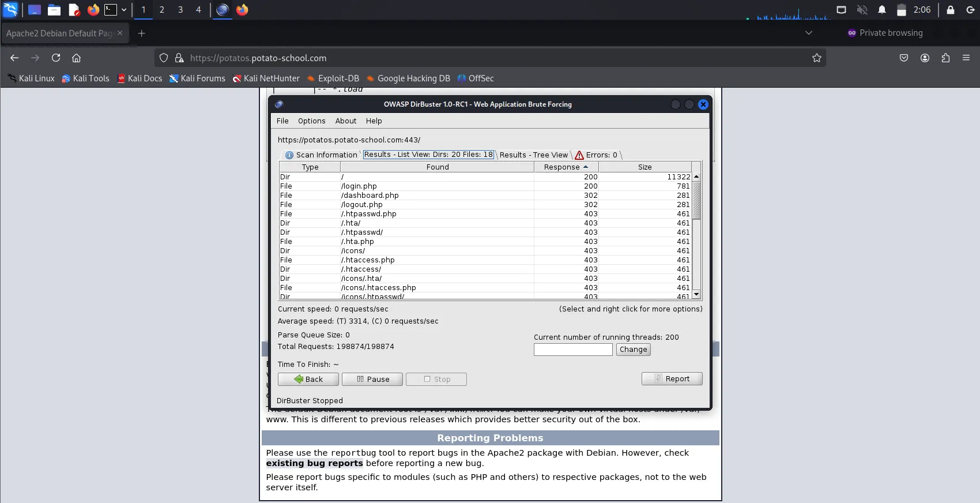Close the Apache2 Debian Default Page tab

coord(120,33)
